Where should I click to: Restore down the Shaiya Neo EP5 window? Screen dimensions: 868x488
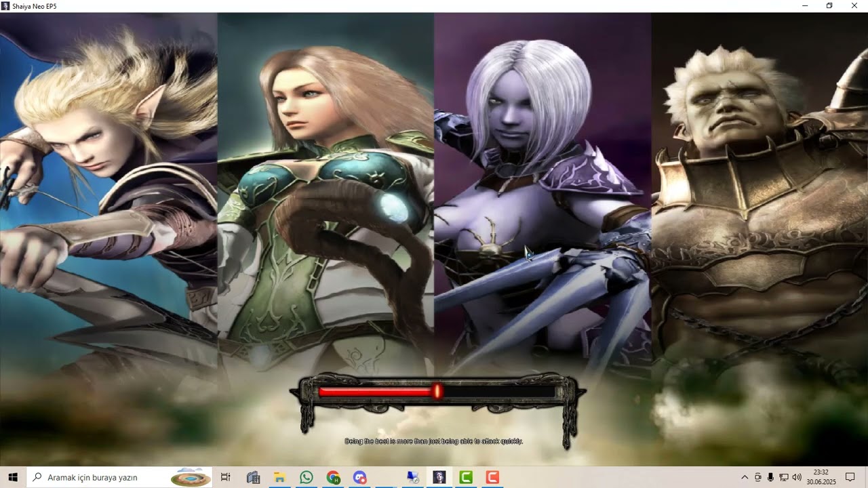pyautogui.click(x=829, y=6)
